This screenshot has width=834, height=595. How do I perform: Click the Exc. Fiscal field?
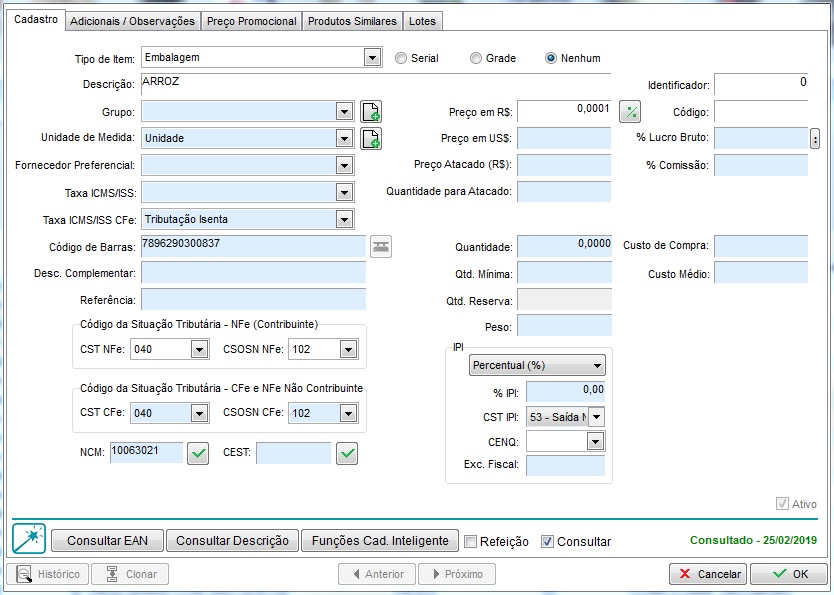pos(566,465)
